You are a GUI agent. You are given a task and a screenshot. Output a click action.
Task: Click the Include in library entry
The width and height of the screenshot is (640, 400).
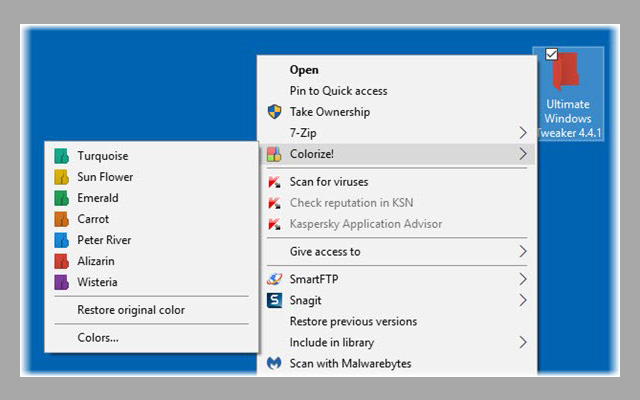[x=397, y=342]
